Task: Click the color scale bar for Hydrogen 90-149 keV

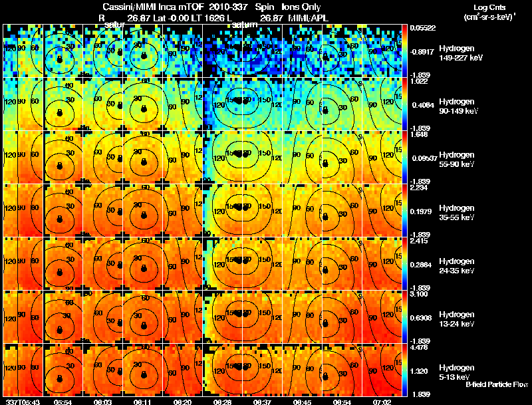Action: coord(405,104)
